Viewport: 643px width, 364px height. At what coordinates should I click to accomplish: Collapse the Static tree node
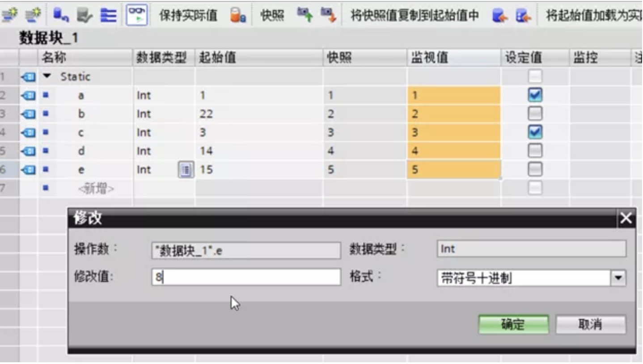pos(47,76)
